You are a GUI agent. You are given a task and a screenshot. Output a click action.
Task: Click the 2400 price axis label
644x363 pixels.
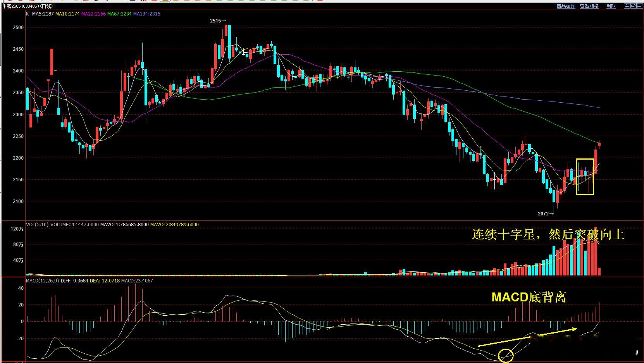[x=18, y=71]
